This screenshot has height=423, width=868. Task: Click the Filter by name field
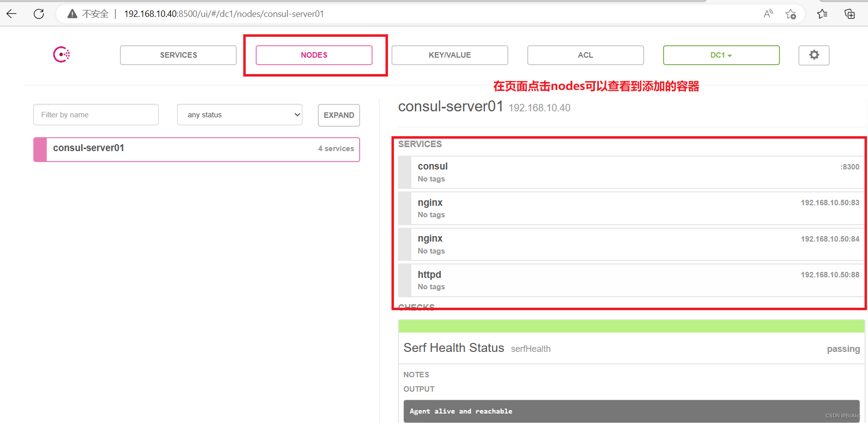96,115
